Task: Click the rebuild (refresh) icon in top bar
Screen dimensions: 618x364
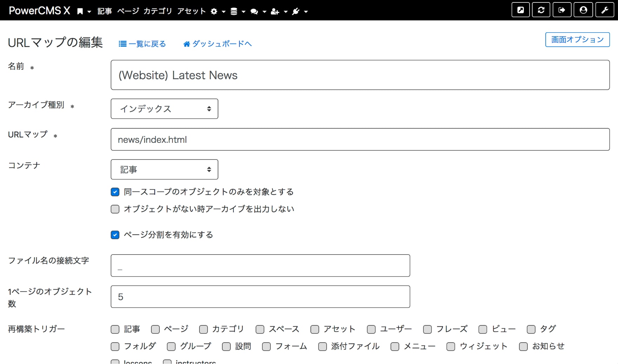Action: coord(541,10)
